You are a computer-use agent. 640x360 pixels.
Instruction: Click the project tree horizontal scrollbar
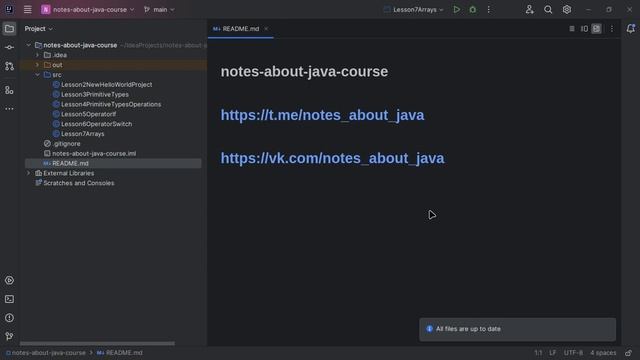(x=97, y=343)
